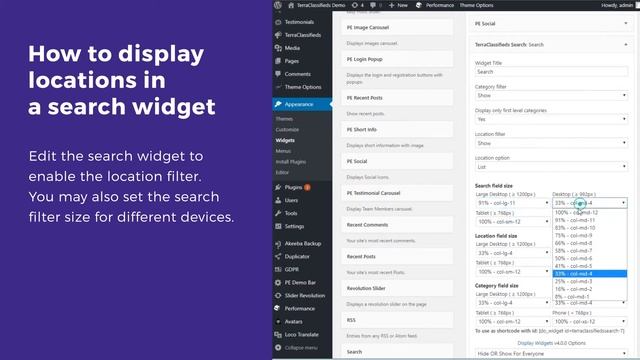Open the TerraClassifieds Demo site home icon

click(x=291, y=5)
